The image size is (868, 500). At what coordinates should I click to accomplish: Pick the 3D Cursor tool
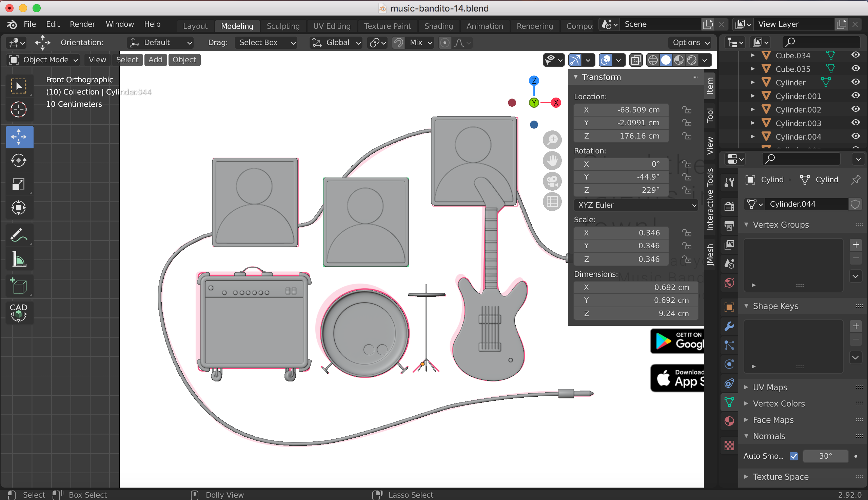point(19,109)
